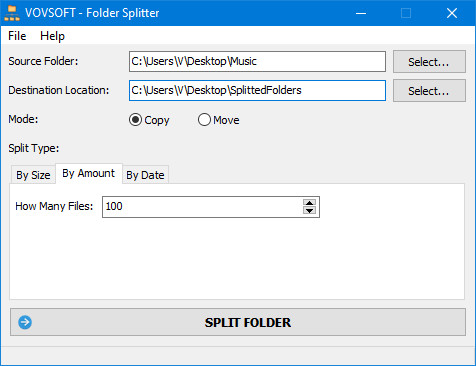This screenshot has width=476, height=366.
Task: Click the Folder Splitter app icon in title bar
Action: [x=12, y=13]
